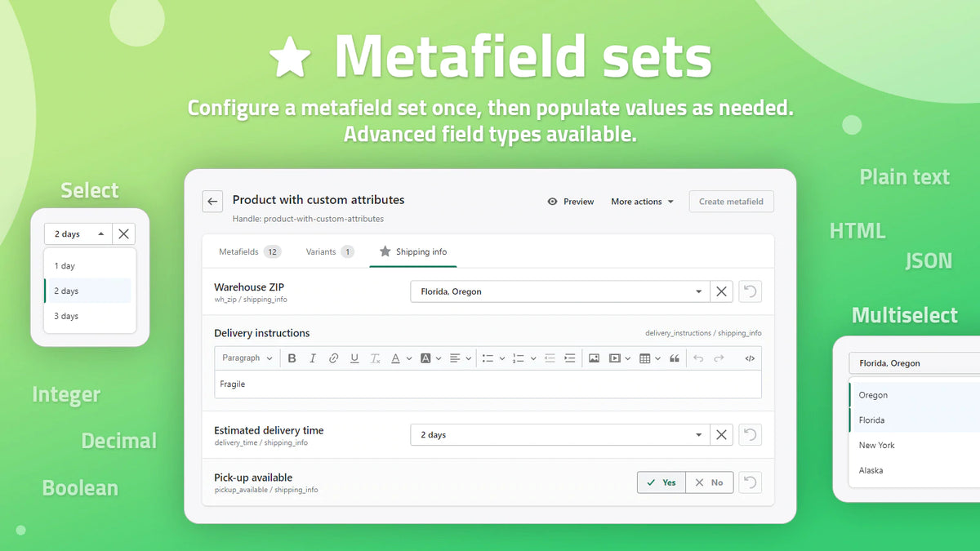This screenshot has width=980, height=551.
Task: Decrease indent in the editor
Action: pos(550,358)
